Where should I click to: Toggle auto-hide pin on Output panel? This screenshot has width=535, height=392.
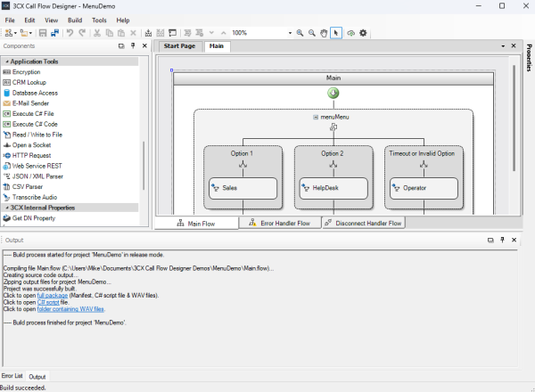(502, 240)
